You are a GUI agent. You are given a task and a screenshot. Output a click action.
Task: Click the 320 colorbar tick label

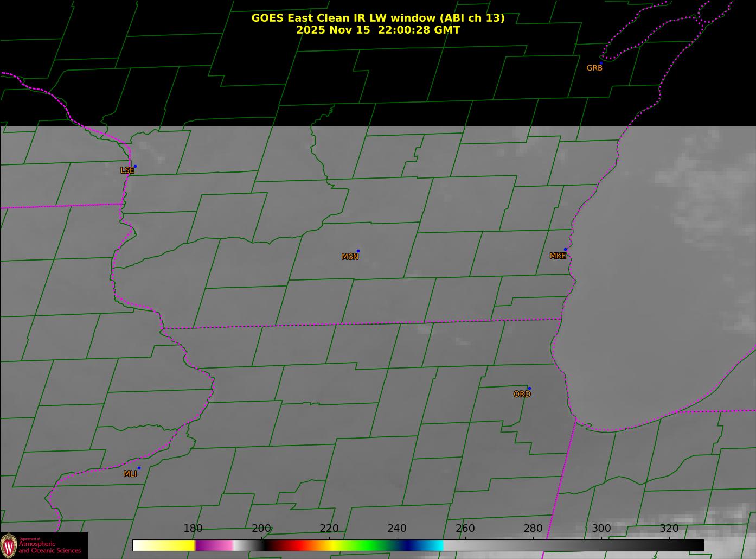tap(669, 529)
